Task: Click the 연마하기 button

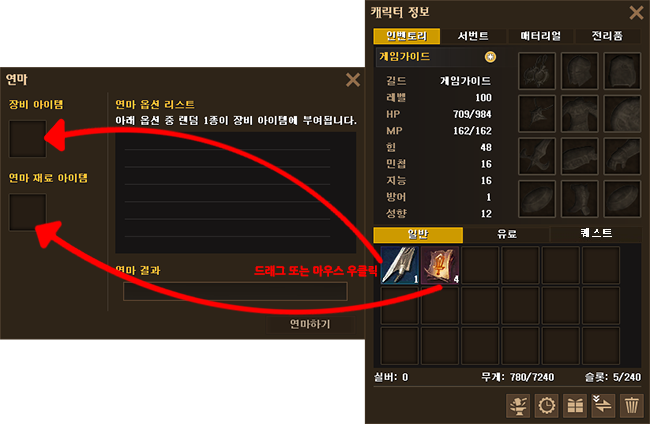Action: coord(310,324)
